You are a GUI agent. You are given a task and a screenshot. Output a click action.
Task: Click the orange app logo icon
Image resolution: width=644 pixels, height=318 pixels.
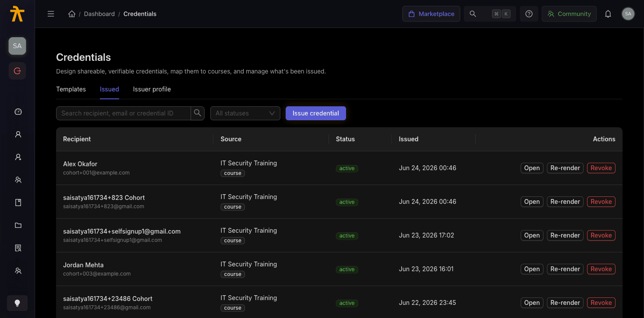pos(17,14)
